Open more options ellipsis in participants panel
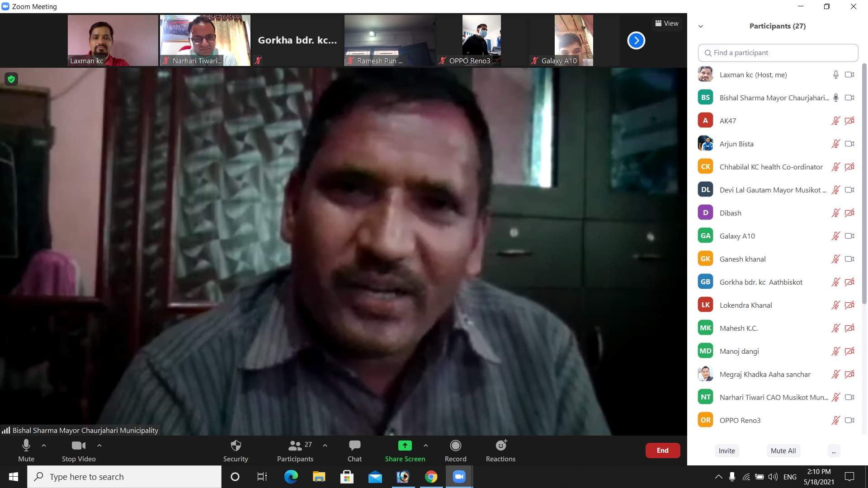This screenshot has width=868, height=488. pyautogui.click(x=834, y=450)
